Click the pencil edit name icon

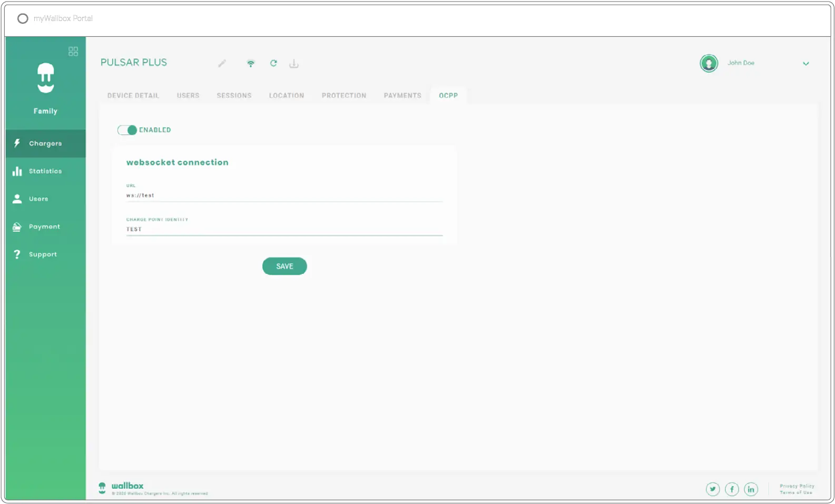point(222,63)
